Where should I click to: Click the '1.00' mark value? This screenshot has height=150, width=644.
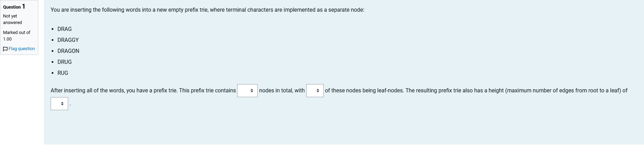pyautogui.click(x=8, y=39)
